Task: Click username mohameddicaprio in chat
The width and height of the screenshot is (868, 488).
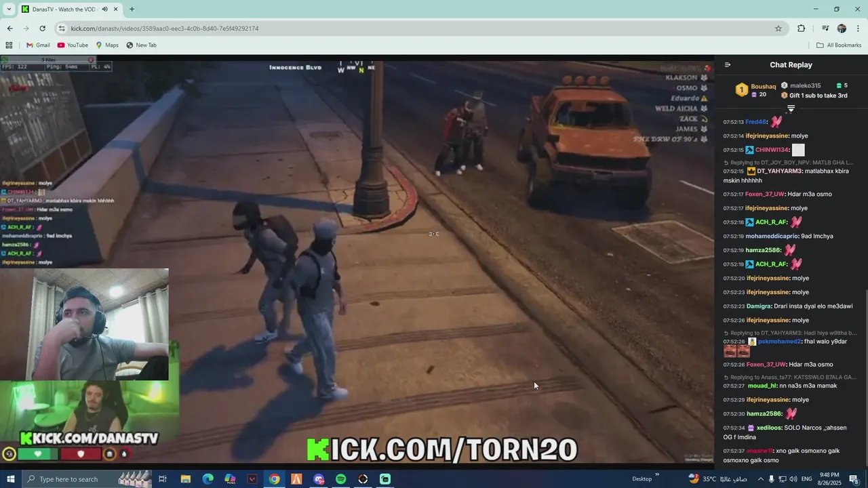Action: 772,237
